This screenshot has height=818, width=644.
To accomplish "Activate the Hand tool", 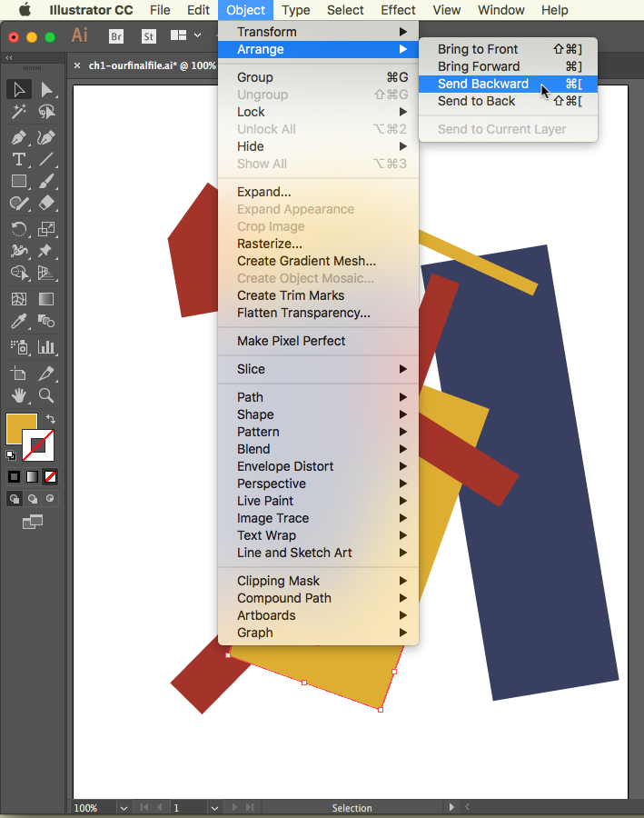I will click(19, 395).
